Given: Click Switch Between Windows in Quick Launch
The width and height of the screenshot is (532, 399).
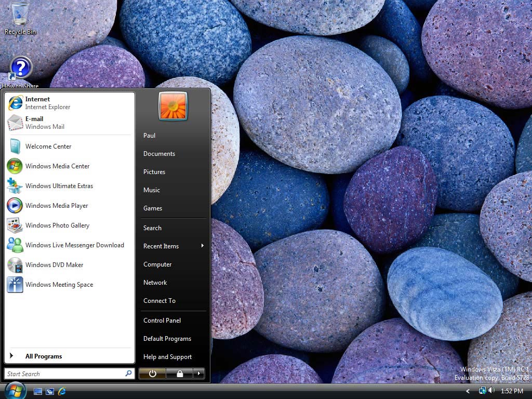Looking at the screenshot, I should [x=50, y=391].
